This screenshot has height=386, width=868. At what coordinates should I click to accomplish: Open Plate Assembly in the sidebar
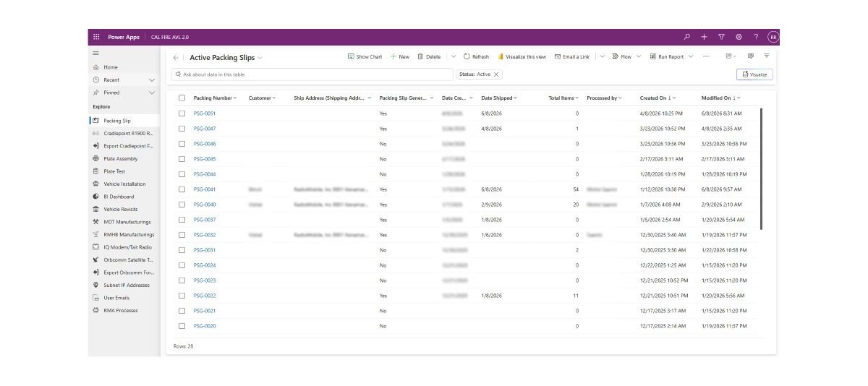click(124, 158)
